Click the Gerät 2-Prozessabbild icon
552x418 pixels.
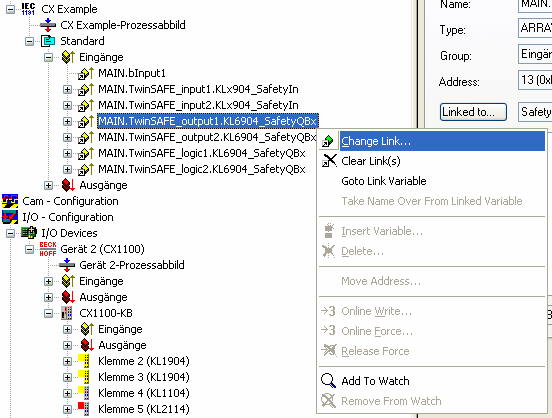pyautogui.click(x=67, y=265)
